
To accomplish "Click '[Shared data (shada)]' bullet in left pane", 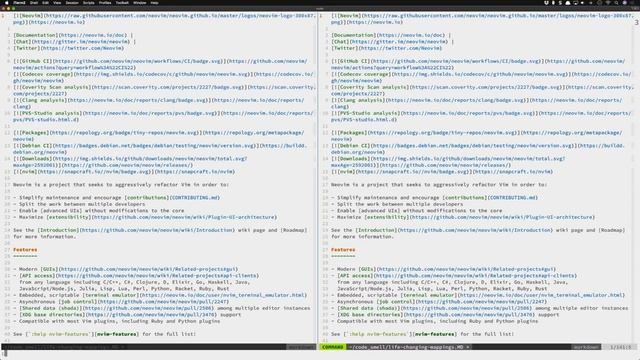I will pyautogui.click(x=162, y=308).
